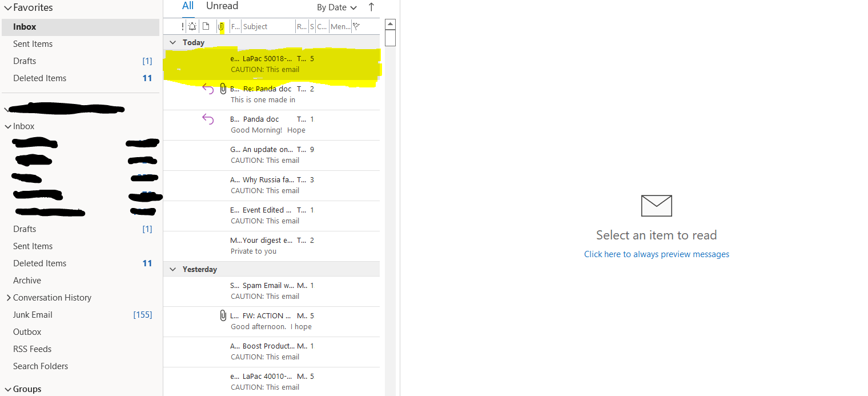
Task: Select the LaPac 40010 email
Action: pos(272,382)
